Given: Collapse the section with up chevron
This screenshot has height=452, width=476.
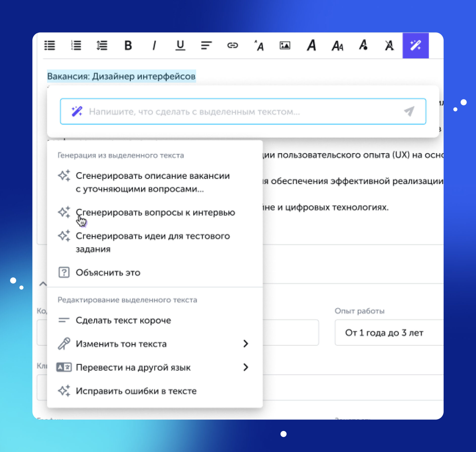Looking at the screenshot, I should click(x=43, y=284).
